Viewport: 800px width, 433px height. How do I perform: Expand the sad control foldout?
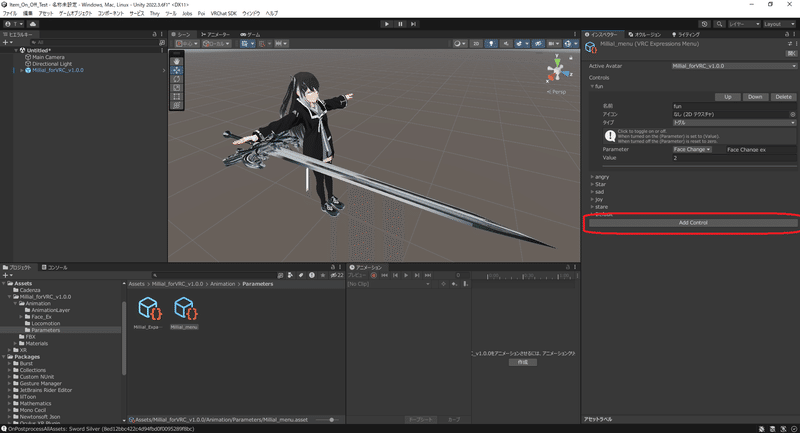pyautogui.click(x=592, y=192)
